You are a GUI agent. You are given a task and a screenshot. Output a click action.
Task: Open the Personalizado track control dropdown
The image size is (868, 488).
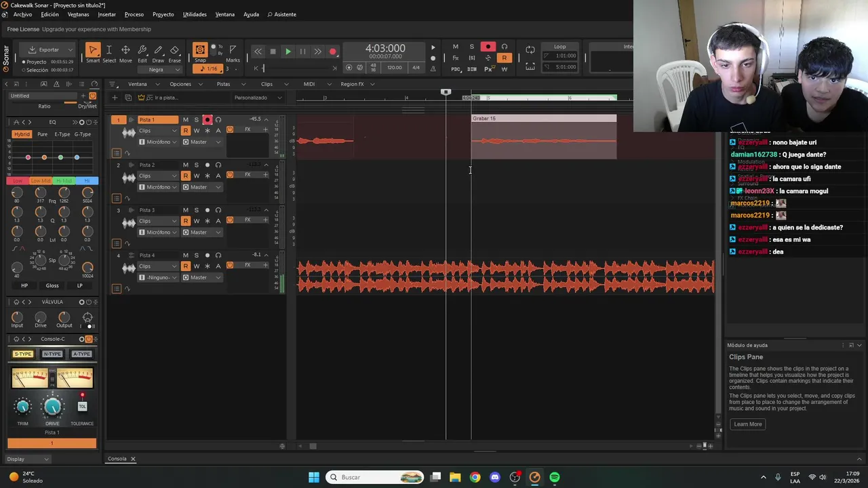(x=258, y=98)
